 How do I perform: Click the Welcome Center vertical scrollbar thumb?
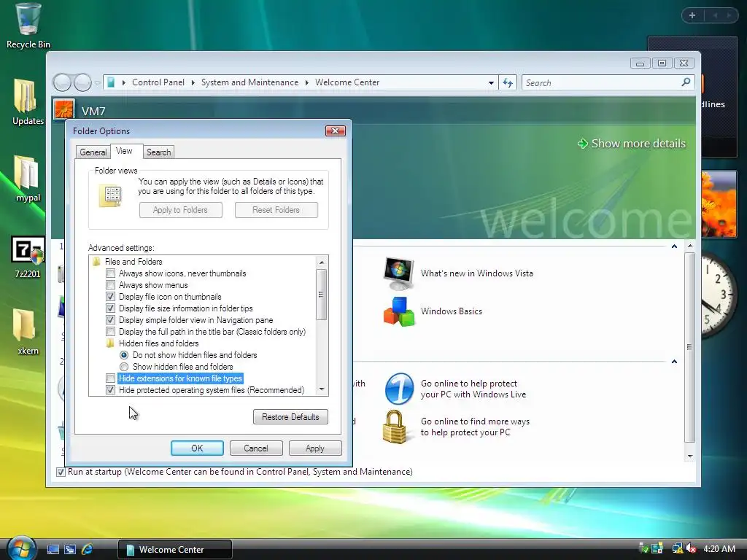pyautogui.click(x=689, y=347)
